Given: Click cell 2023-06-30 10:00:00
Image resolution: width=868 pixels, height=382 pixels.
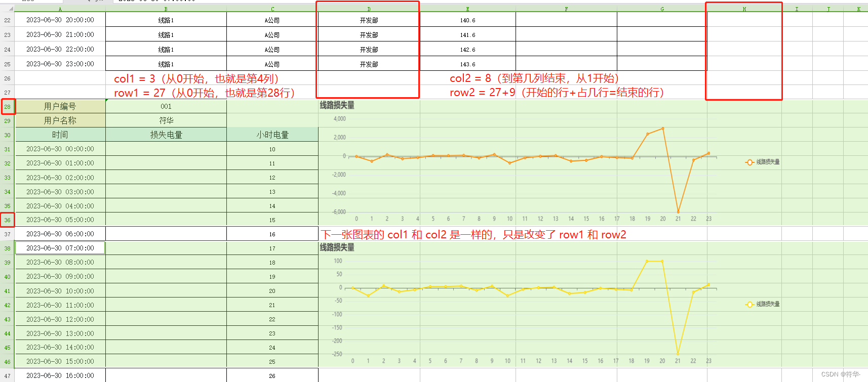Looking at the screenshot, I should click(60, 291).
